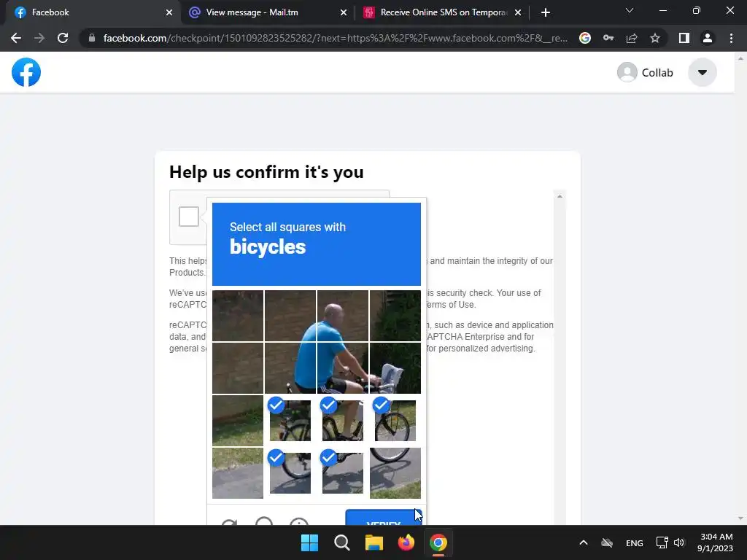747x560 pixels.
Task: Reload the page with the refresh icon
Action: tap(63, 38)
